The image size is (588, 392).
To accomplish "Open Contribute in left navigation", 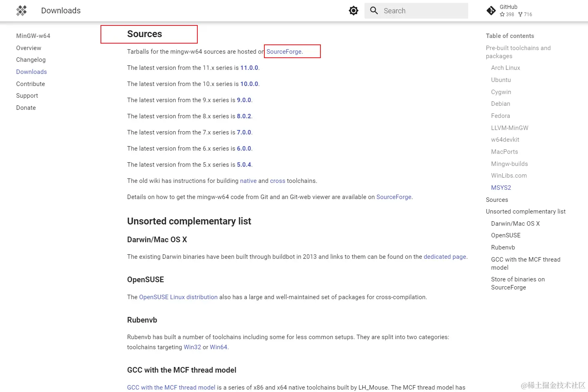I will (31, 84).
